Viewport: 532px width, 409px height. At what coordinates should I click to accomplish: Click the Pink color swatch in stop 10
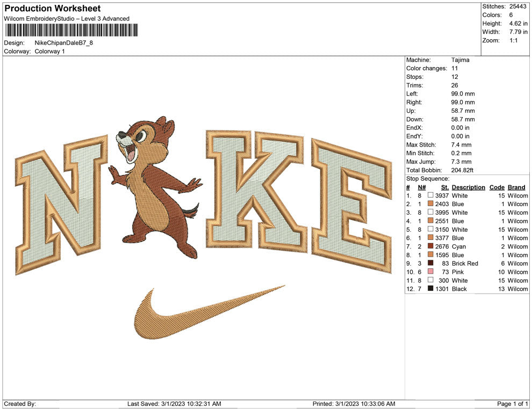coord(430,272)
